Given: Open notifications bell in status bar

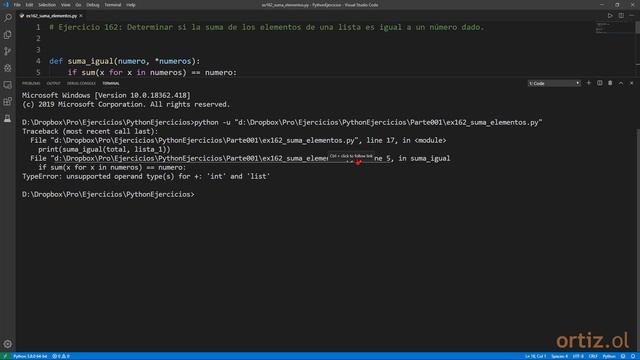Looking at the screenshot, I should click(633, 356).
